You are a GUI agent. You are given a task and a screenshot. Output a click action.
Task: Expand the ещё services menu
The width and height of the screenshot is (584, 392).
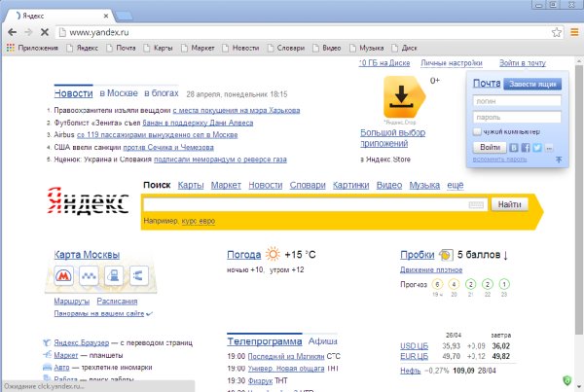456,185
